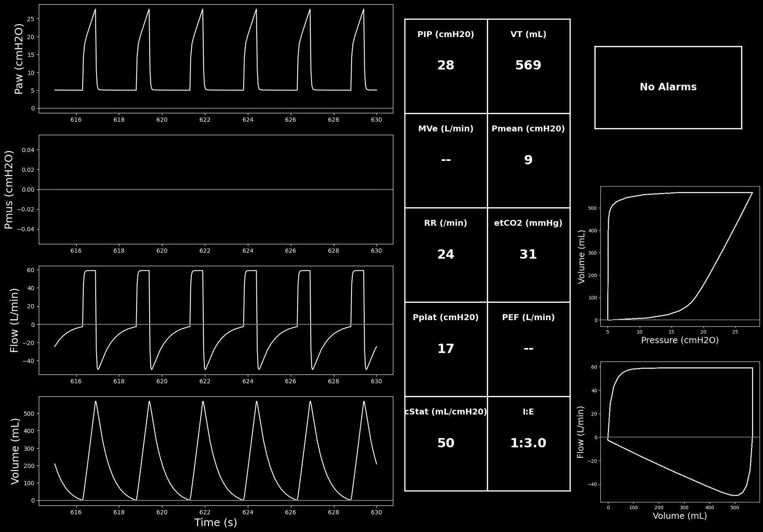The height and width of the screenshot is (532, 763).
Task: Select the PIP (cmH20) label
Action: 446,35
